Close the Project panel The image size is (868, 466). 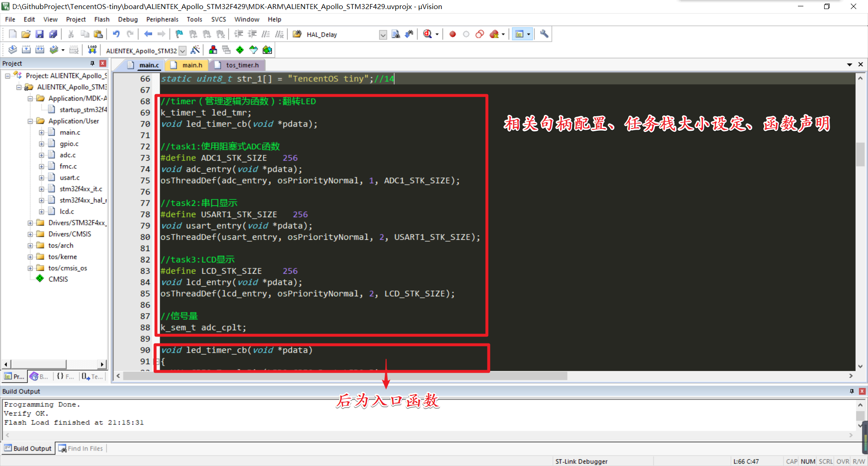[x=103, y=63]
